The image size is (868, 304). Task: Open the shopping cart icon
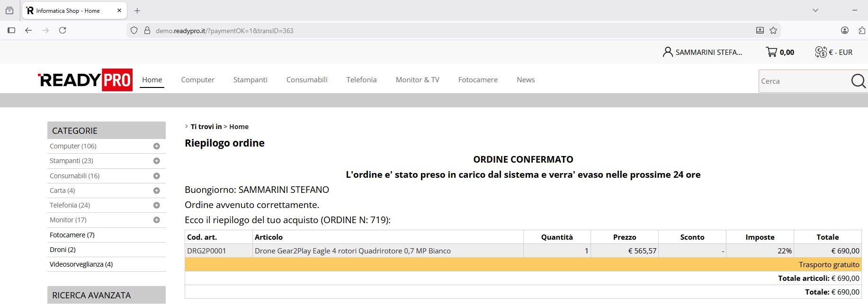point(771,52)
